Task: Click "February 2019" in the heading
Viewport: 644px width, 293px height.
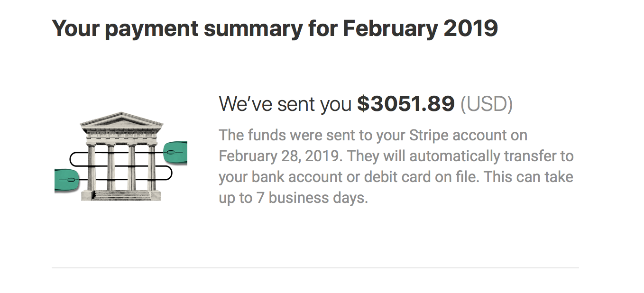Action: (420, 28)
